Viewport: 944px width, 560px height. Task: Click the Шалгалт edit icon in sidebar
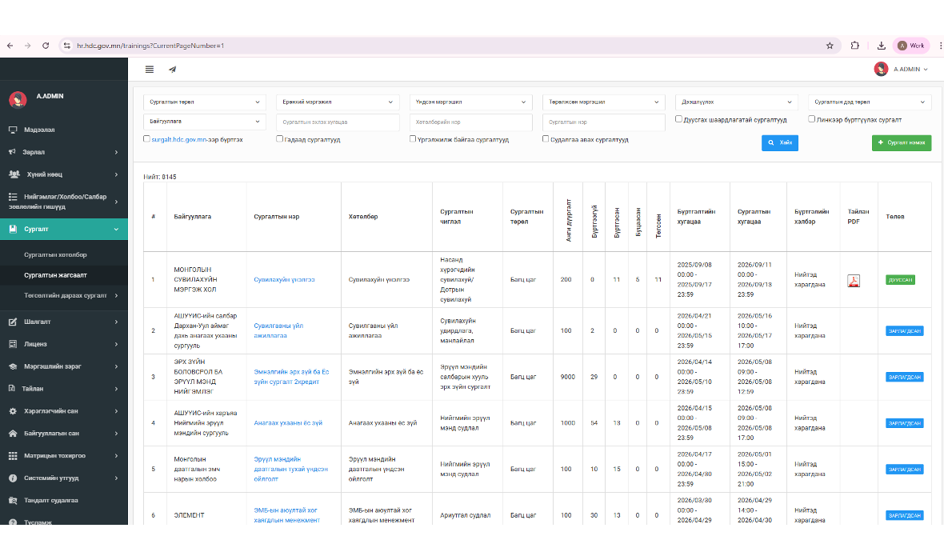(13, 322)
